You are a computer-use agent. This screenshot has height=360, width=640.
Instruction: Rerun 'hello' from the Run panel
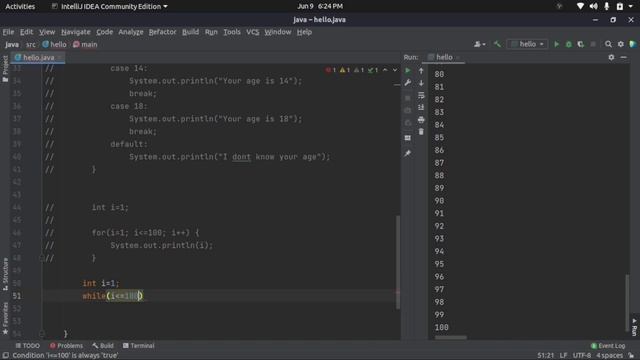click(407, 71)
